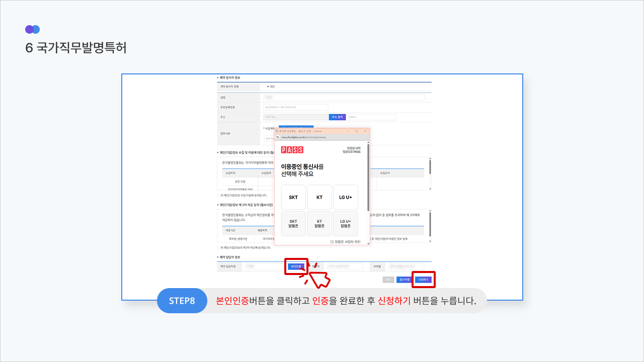Click the 알뜰폰 사업자 확인 info icon

pyautogui.click(x=332, y=242)
